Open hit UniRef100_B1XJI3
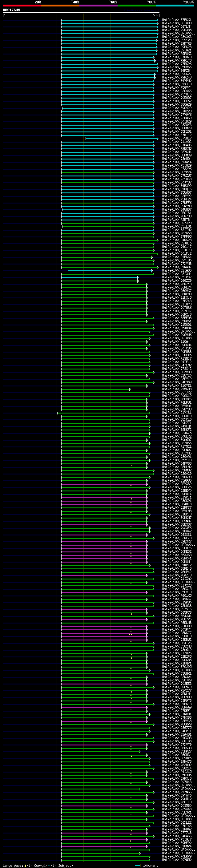197x868 pixels. pos(177,84)
